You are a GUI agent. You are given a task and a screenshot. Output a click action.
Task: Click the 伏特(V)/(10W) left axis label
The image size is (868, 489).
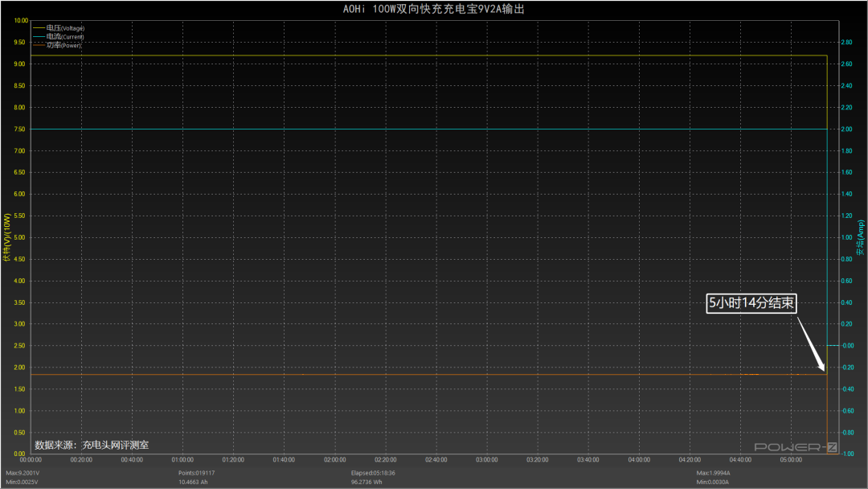tap(7, 237)
